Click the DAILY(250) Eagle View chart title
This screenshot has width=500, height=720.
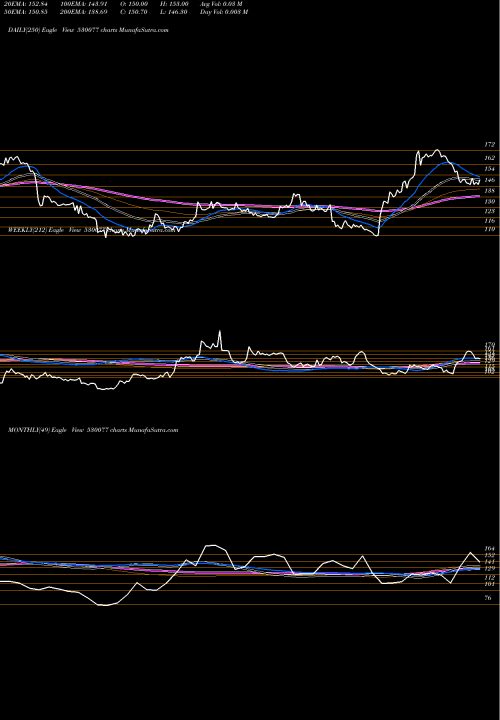click(x=88, y=29)
